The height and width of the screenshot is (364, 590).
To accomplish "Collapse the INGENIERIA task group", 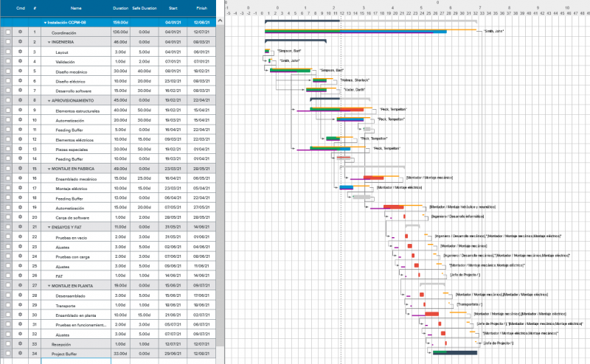I will 49,42.
